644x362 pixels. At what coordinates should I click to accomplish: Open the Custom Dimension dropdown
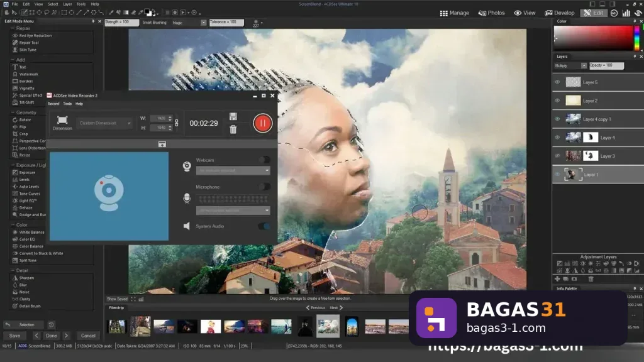pyautogui.click(x=105, y=123)
